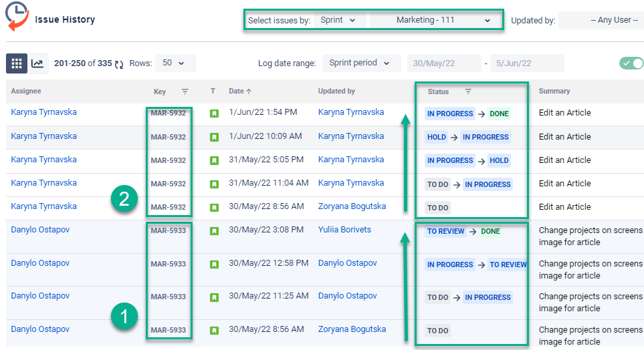The height and width of the screenshot is (350, 644).
Task: Click TO REVIEW status in 3:08 PM row
Action: (x=445, y=231)
